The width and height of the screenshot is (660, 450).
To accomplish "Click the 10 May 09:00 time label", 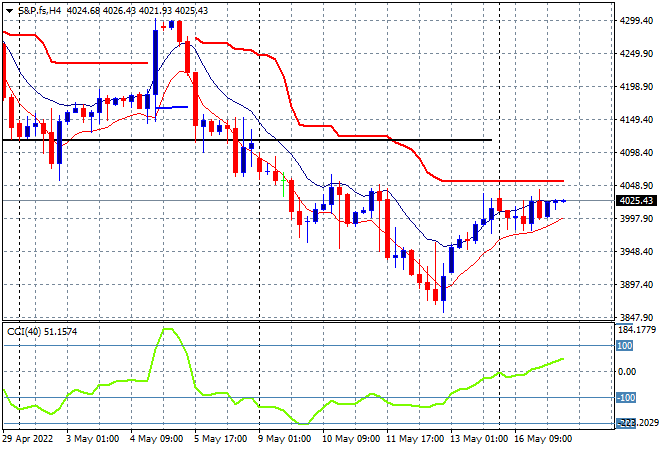I will pos(351,439).
